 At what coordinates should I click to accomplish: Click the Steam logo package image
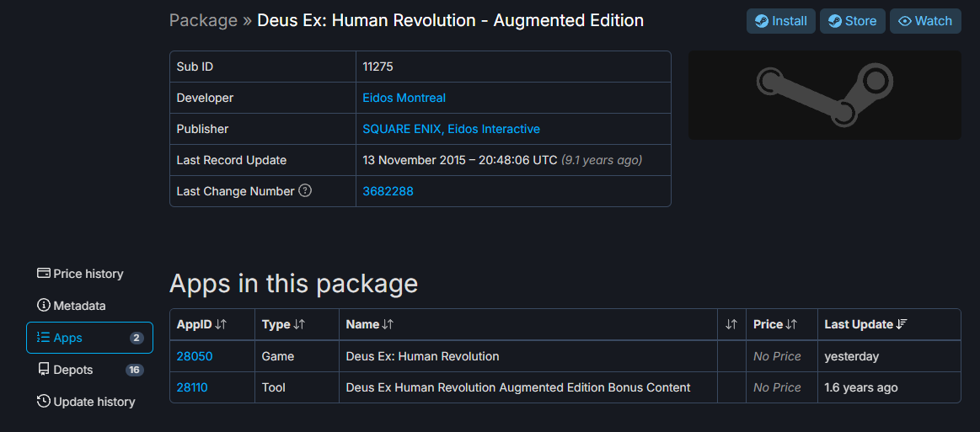[x=824, y=95]
